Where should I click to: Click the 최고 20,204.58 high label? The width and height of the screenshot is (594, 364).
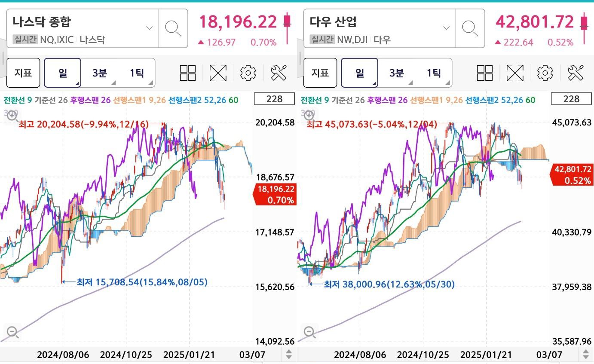(x=84, y=125)
